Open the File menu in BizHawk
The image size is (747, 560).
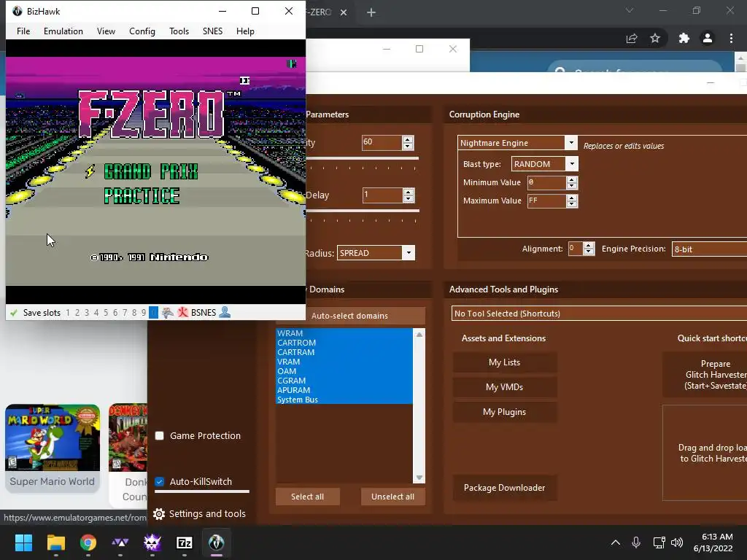tap(23, 31)
